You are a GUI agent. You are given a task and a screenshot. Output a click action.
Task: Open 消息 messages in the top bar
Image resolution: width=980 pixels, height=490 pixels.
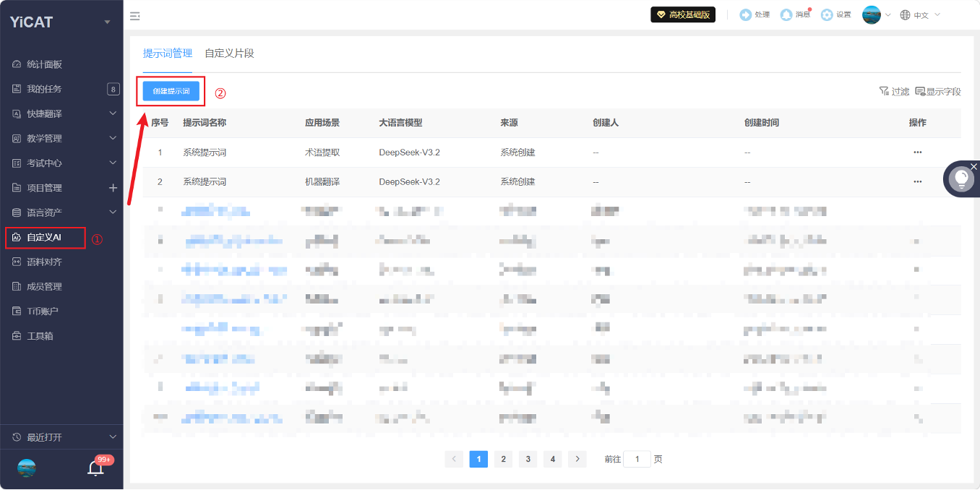point(795,14)
